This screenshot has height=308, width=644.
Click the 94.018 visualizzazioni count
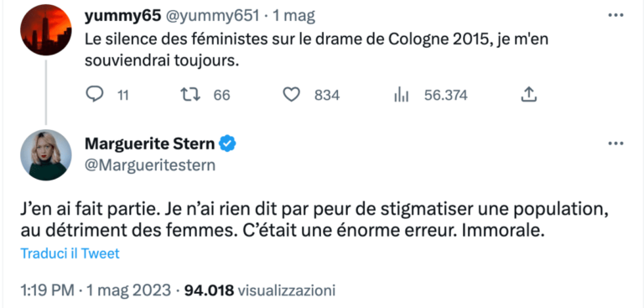tap(260, 290)
